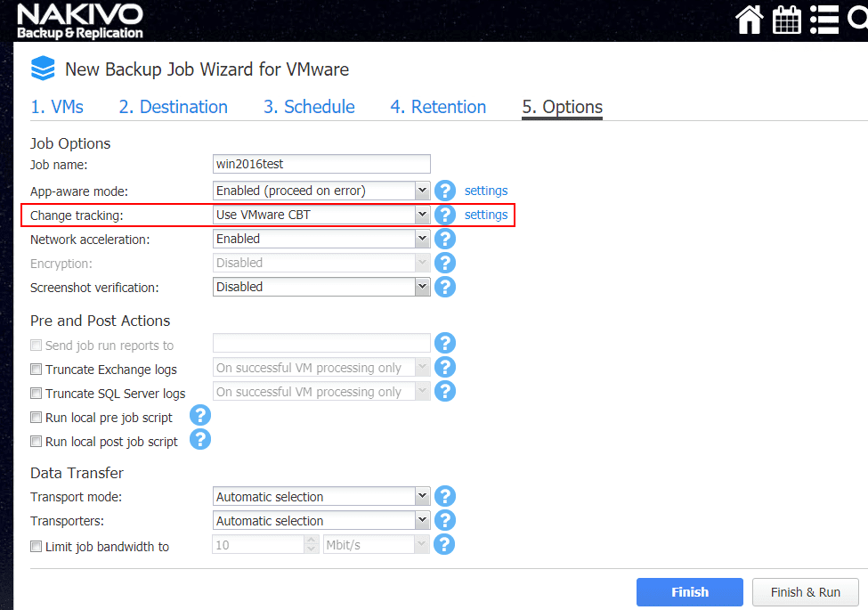Show help for Screenshot verification
Screen dimensions: 868x610
pyautogui.click(x=445, y=287)
